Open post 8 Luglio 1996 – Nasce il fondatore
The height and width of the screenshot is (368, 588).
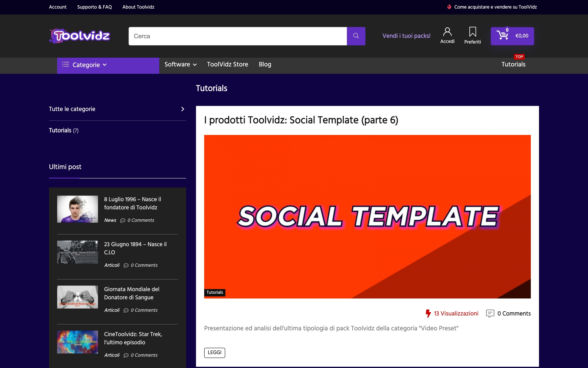tap(133, 203)
